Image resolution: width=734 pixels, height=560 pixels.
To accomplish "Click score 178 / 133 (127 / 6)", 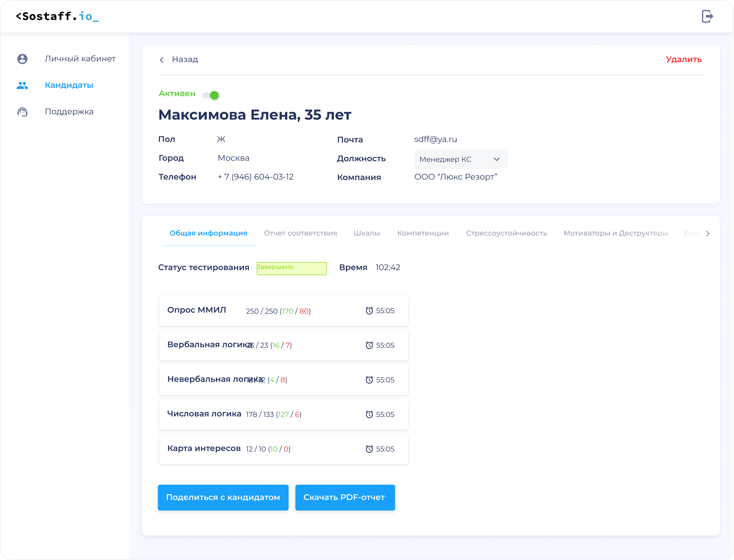I will coord(274,414).
